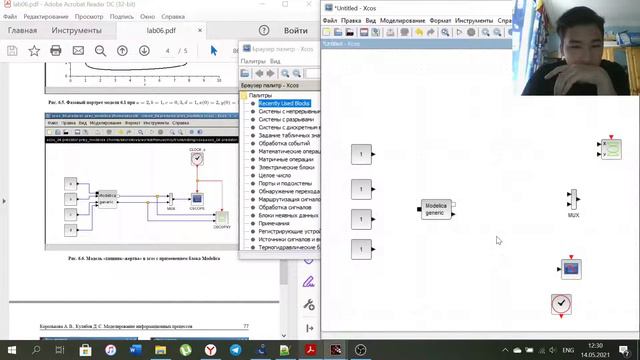Open the Редактирование menu in Acrobat
Image resolution: width=640 pixels, height=360 pixels.
[x=46, y=17]
